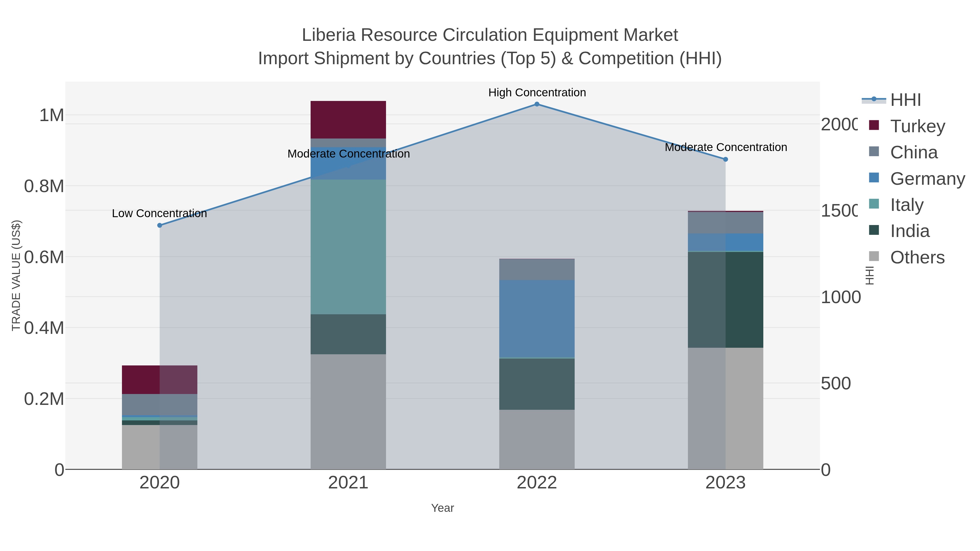Click the Germany blue legend swatch
The width and height of the screenshot is (980, 551).
tap(874, 178)
